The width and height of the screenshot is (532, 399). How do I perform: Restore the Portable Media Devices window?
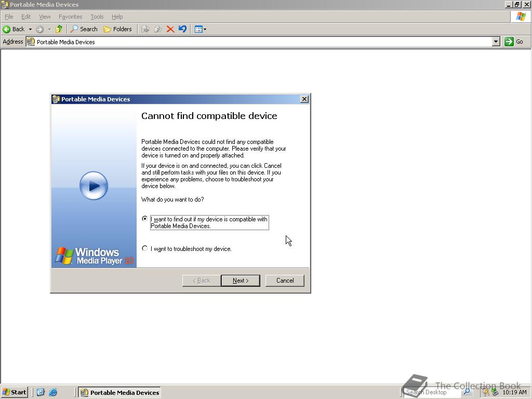click(517, 5)
